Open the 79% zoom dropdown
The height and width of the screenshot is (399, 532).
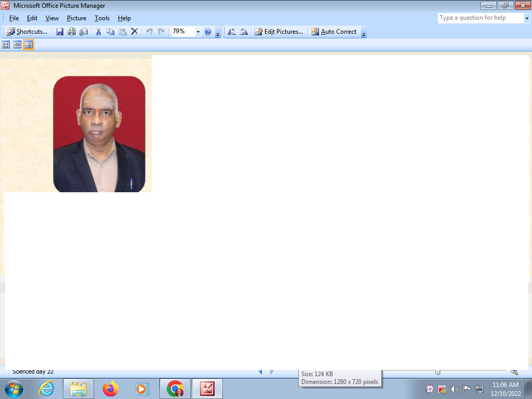[x=198, y=32]
